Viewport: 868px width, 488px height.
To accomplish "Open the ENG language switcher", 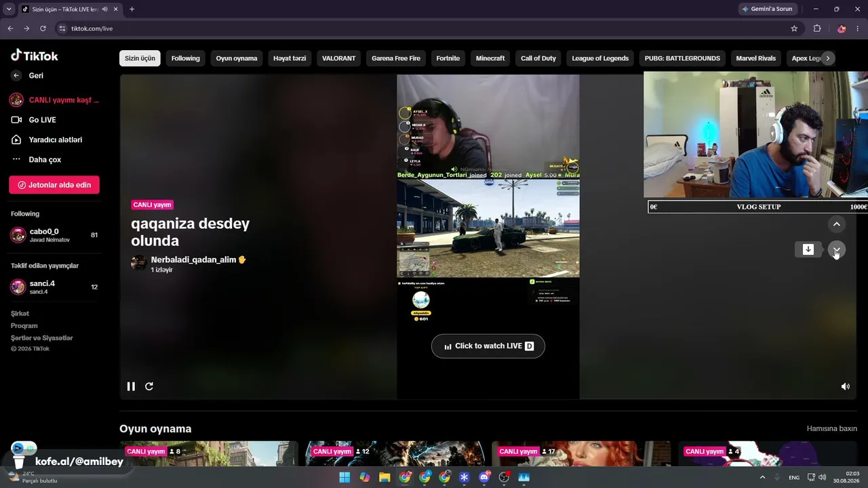I will (794, 477).
